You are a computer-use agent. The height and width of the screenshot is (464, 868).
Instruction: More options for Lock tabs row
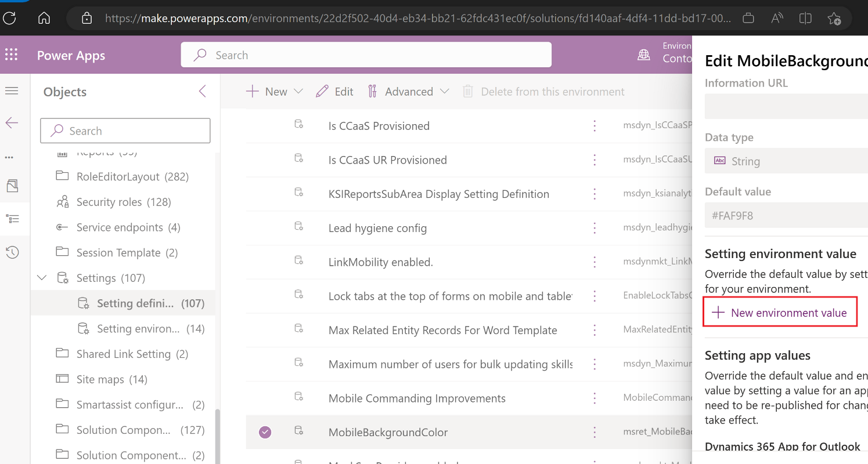pyautogui.click(x=595, y=296)
